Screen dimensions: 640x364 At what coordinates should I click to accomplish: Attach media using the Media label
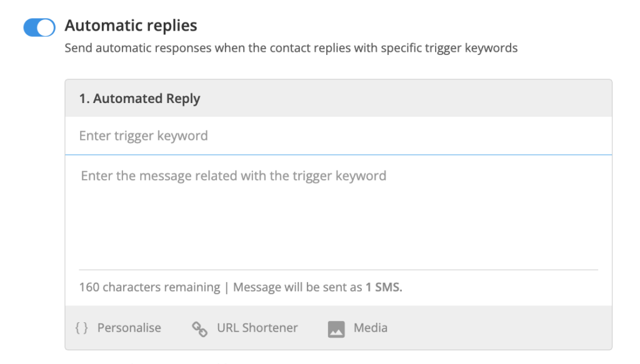click(x=370, y=328)
